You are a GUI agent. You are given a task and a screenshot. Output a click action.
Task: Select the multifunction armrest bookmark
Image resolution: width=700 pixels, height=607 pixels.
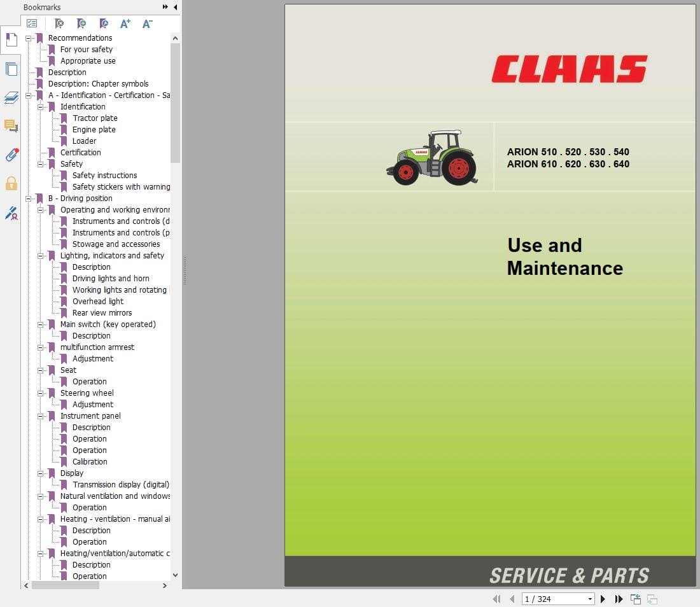(x=97, y=347)
